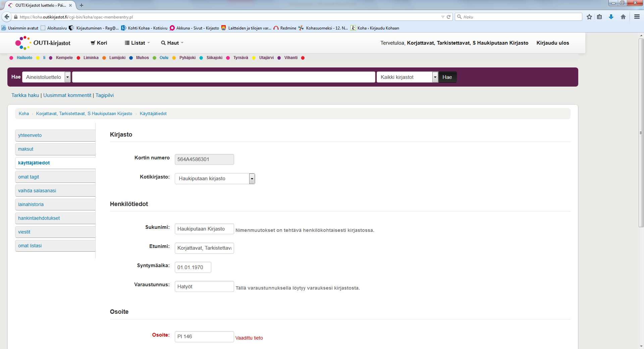Click the Etunimi input field
Image resolution: width=644 pixels, height=349 pixels.
pyautogui.click(x=204, y=248)
